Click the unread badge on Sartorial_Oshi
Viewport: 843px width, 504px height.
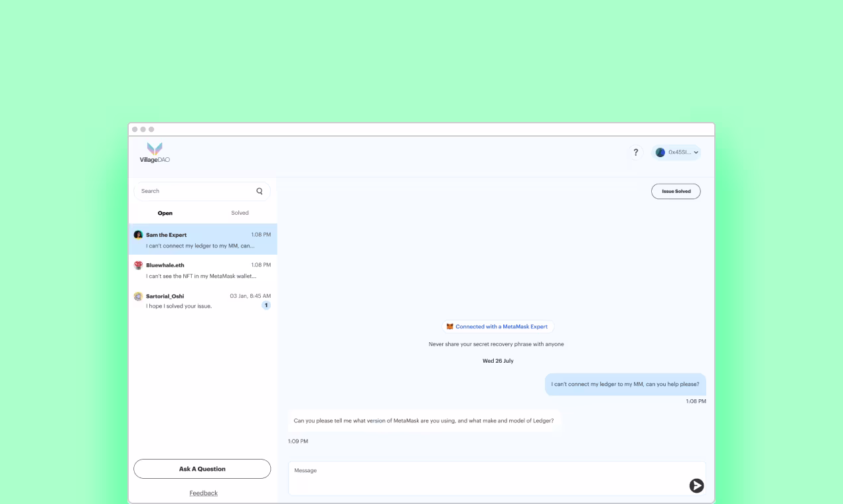266,306
